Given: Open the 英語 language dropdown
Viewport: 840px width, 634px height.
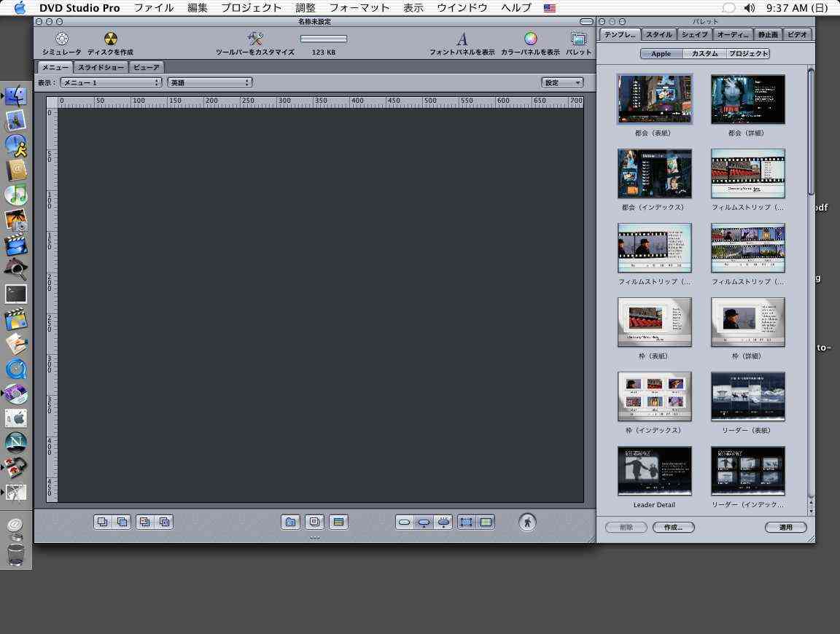Looking at the screenshot, I should 209,82.
